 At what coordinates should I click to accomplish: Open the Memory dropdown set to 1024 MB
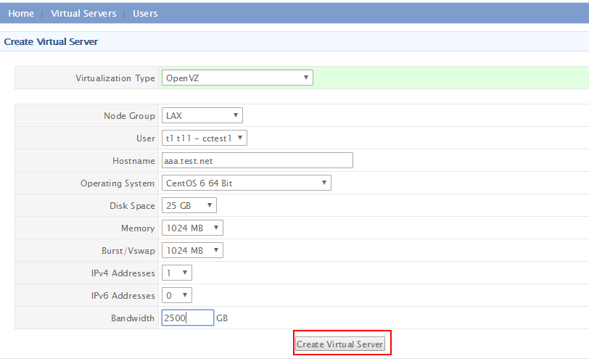[x=192, y=228]
